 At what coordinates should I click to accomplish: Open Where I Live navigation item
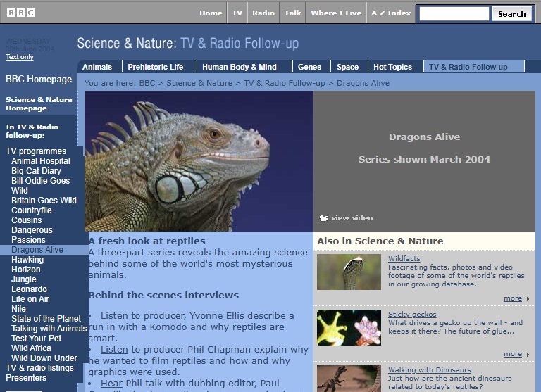click(336, 13)
